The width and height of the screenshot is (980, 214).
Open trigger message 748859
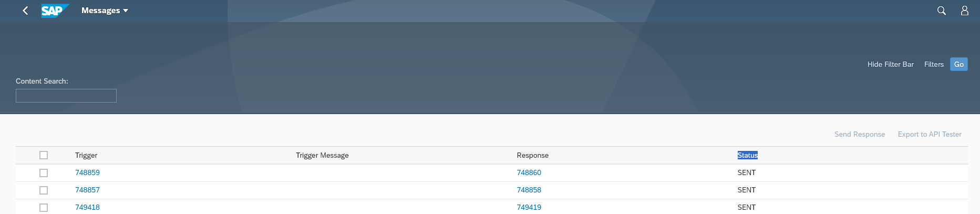[x=87, y=172]
